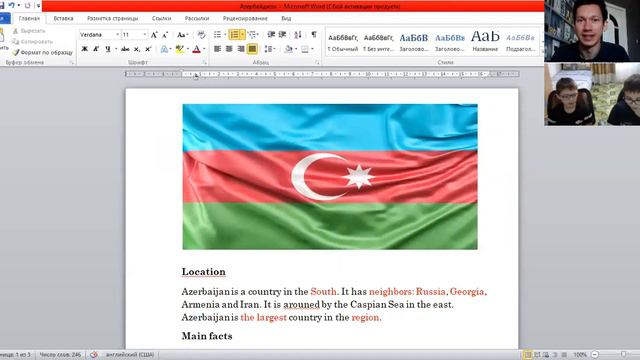The image size is (640, 360).
Task: Click the Grow Font icon
Action: (x=154, y=35)
